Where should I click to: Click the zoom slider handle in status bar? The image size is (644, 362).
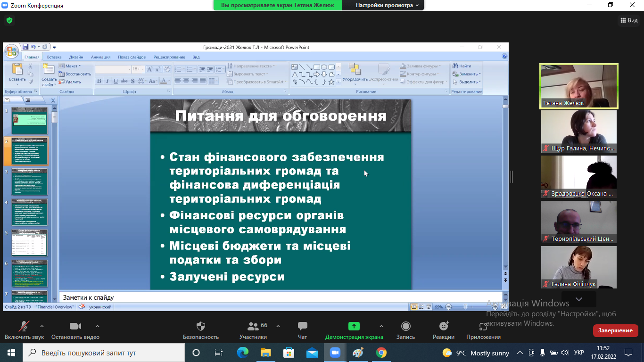(x=466, y=307)
